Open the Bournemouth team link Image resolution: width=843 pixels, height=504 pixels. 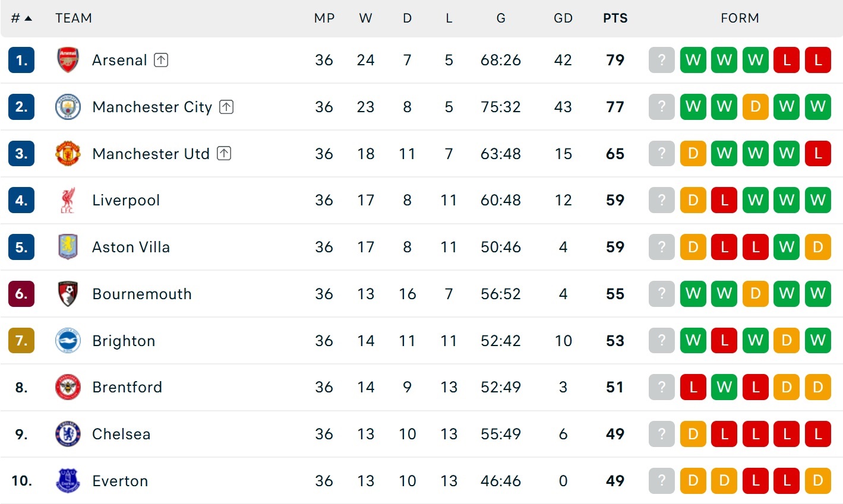click(x=142, y=294)
